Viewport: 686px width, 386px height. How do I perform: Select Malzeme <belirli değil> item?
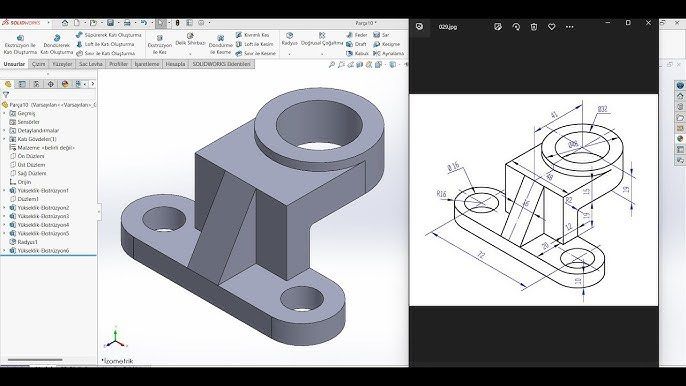click(42, 148)
